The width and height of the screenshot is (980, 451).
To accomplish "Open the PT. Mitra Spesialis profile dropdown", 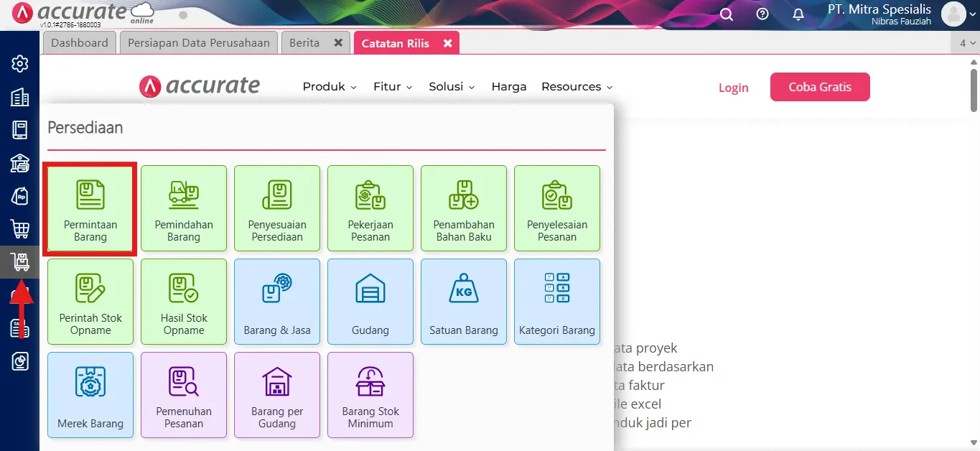I will [878, 14].
